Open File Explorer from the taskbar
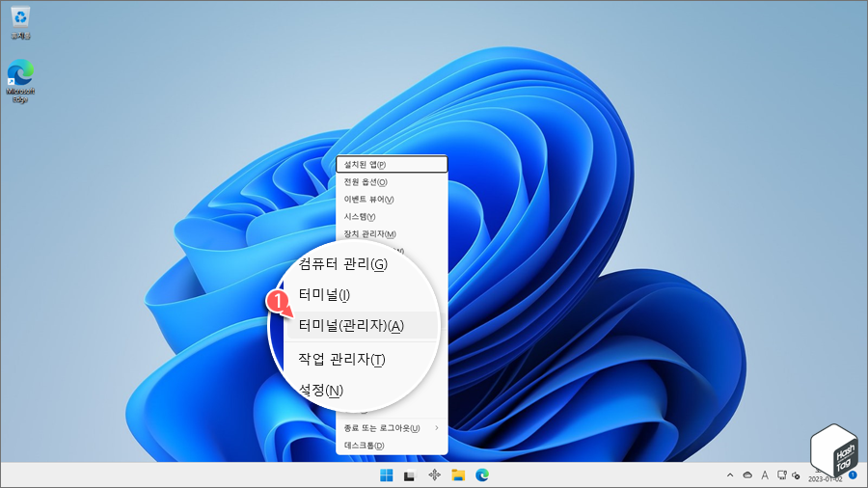This screenshot has height=488, width=868. point(458,475)
